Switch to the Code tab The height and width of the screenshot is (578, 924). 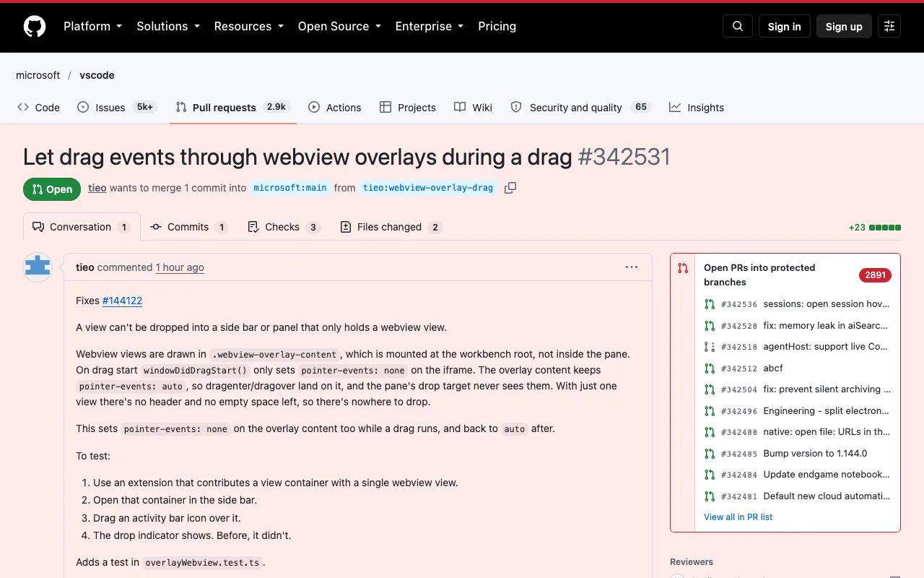(x=38, y=108)
